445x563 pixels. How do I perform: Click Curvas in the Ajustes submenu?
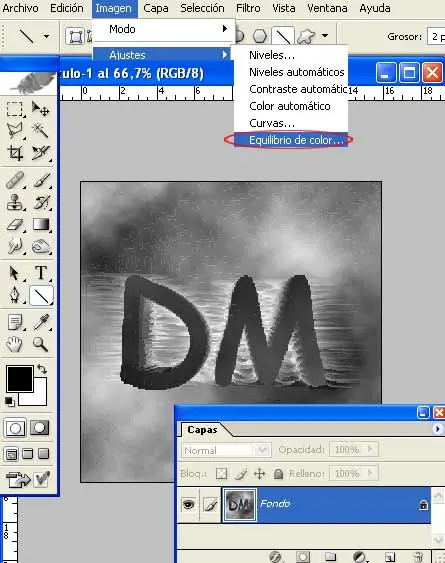[272, 123]
